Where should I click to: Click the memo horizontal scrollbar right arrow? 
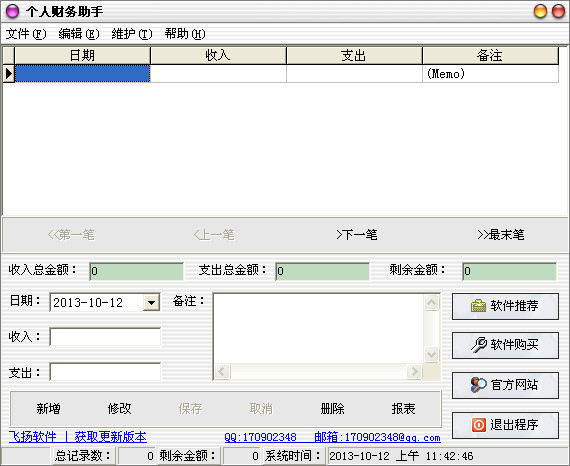tap(414, 371)
